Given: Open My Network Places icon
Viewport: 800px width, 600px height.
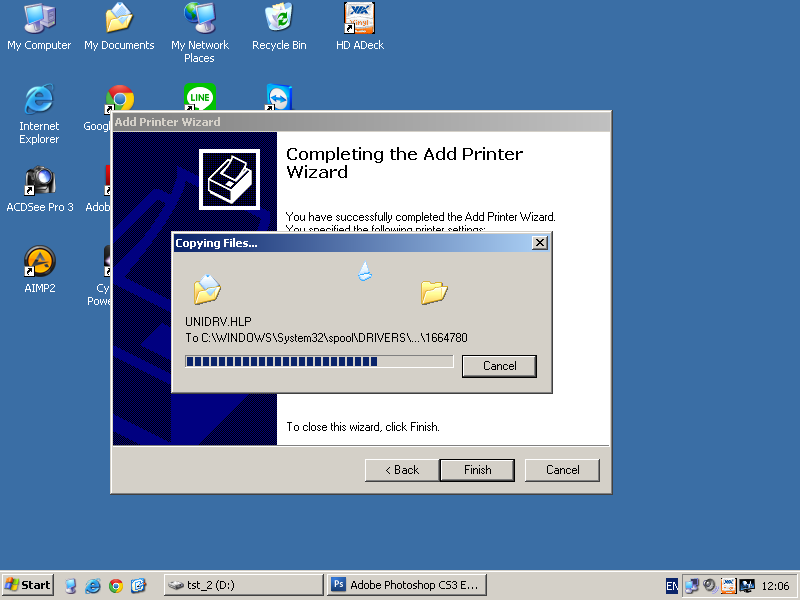Looking at the screenshot, I should (x=199, y=33).
